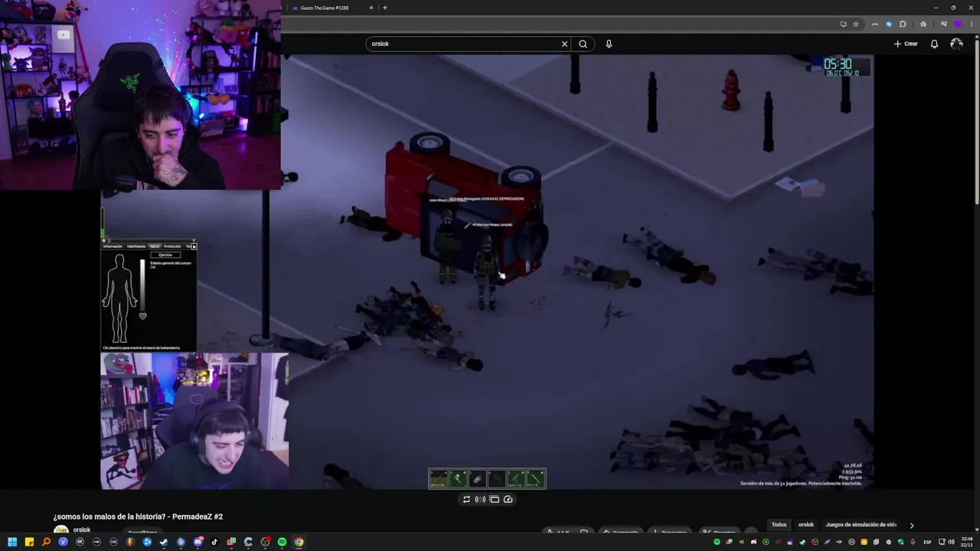This screenshot has height=551, width=980.
Task: Toggle the ambient mode icon under video
Action: coord(480,499)
